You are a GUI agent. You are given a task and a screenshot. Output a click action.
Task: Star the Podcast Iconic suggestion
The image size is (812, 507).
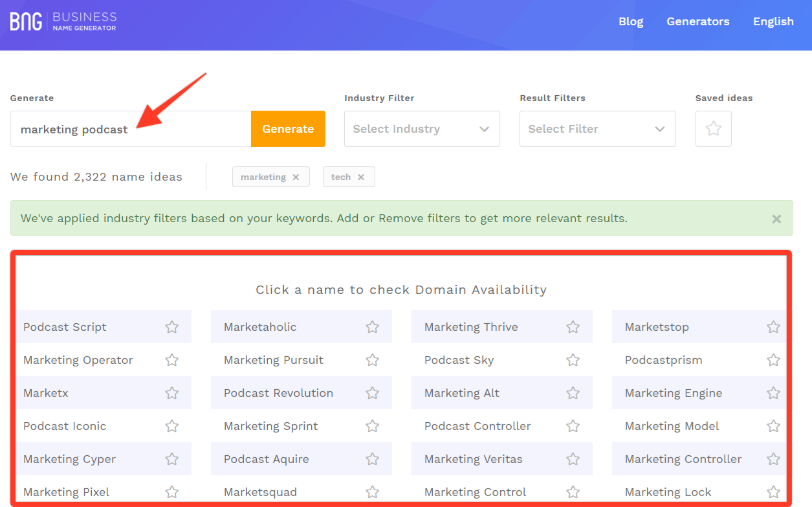coord(171,426)
